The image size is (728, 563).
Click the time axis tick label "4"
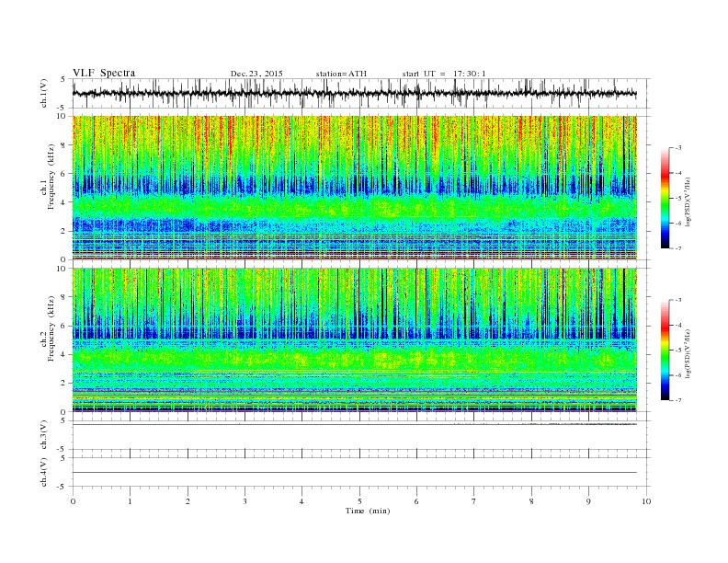[x=301, y=501]
